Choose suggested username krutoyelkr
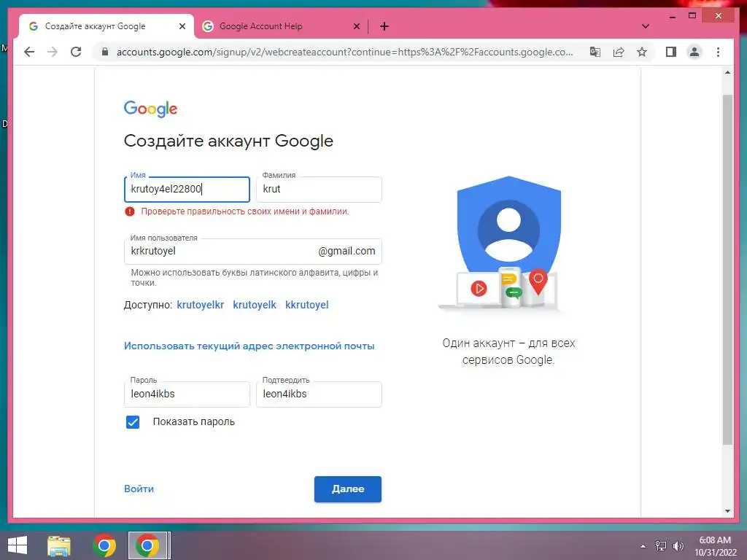 [200, 305]
